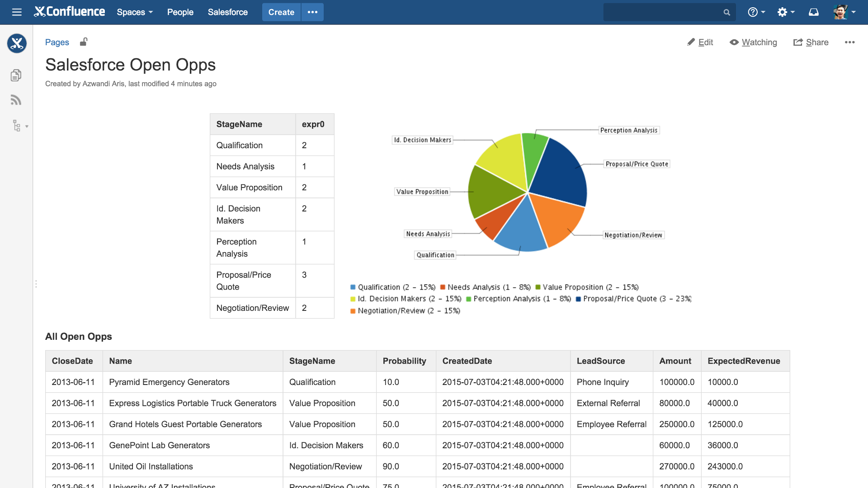This screenshot has width=868, height=488.
Task: Click the search magnifier icon
Action: (726, 12)
